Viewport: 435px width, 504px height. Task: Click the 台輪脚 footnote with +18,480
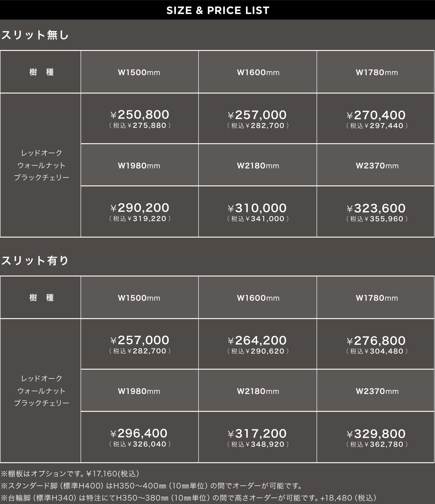pos(189,498)
